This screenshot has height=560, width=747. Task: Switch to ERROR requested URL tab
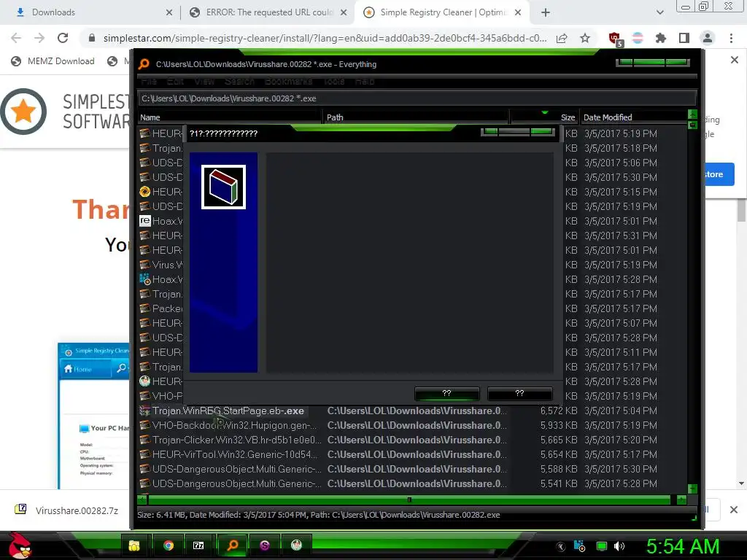[269, 12]
